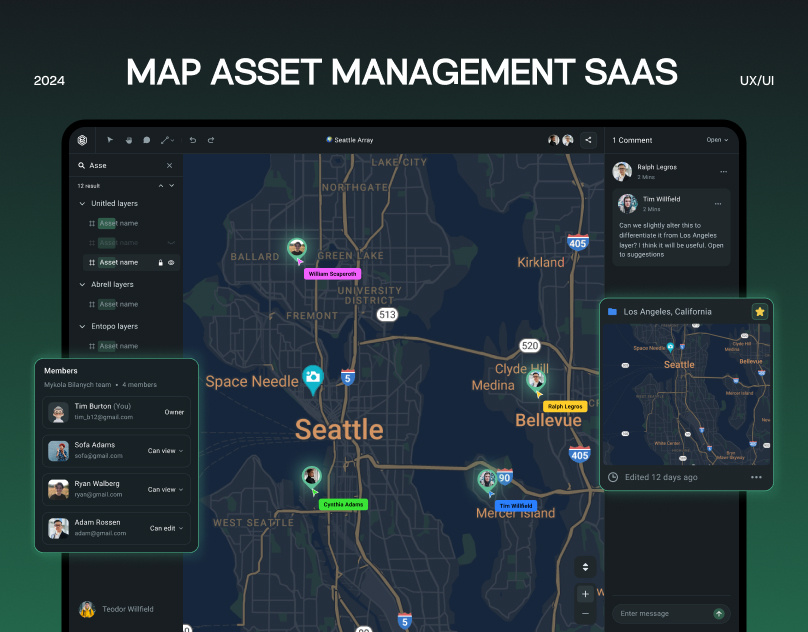Image resolution: width=808 pixels, height=632 pixels.
Task: Toggle the star on Los Angeles, California card
Action: [759, 311]
